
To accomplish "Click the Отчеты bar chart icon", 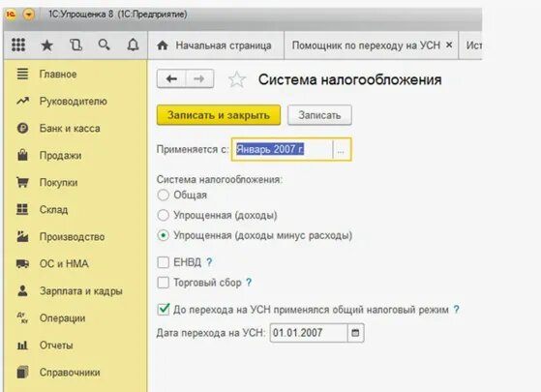I will point(22,346).
